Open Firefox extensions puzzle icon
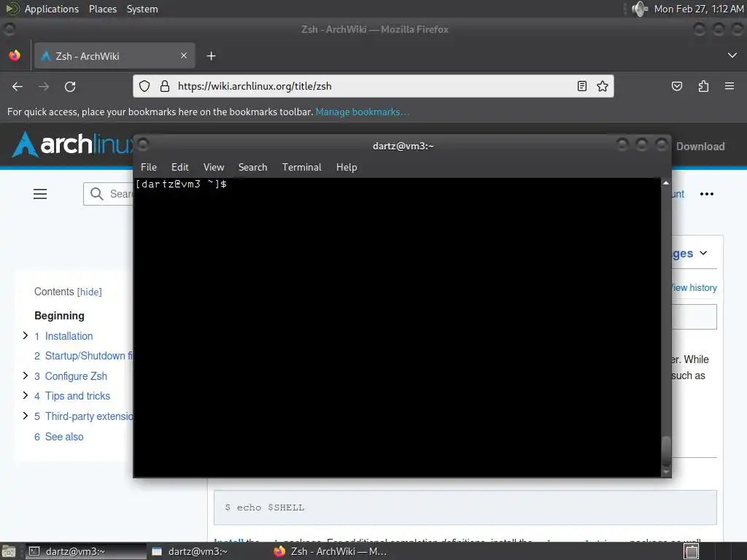The height and width of the screenshot is (560, 747). [703, 86]
